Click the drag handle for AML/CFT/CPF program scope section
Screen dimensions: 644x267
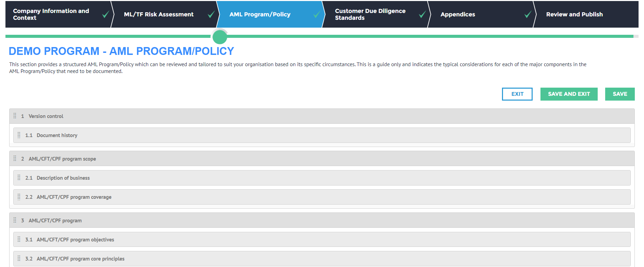click(15, 159)
